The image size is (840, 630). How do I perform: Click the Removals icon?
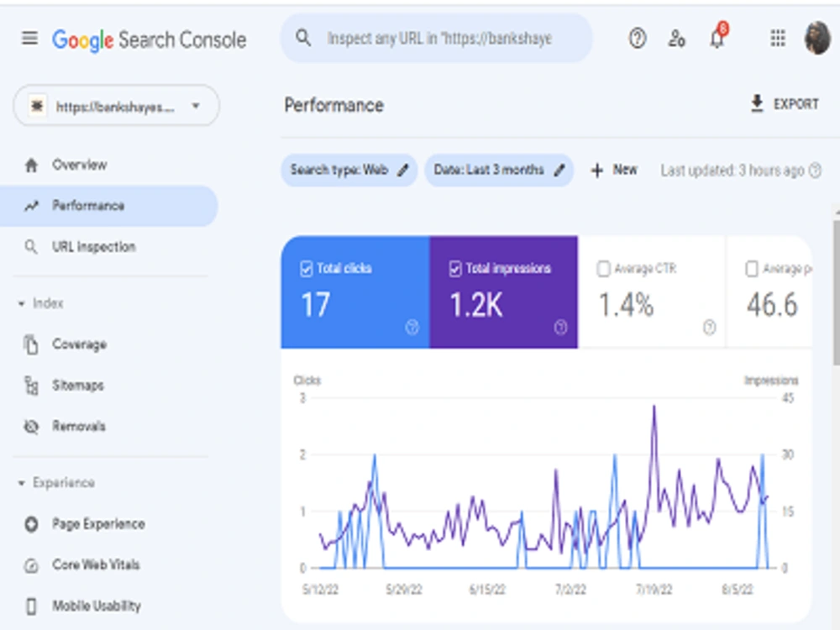31,427
